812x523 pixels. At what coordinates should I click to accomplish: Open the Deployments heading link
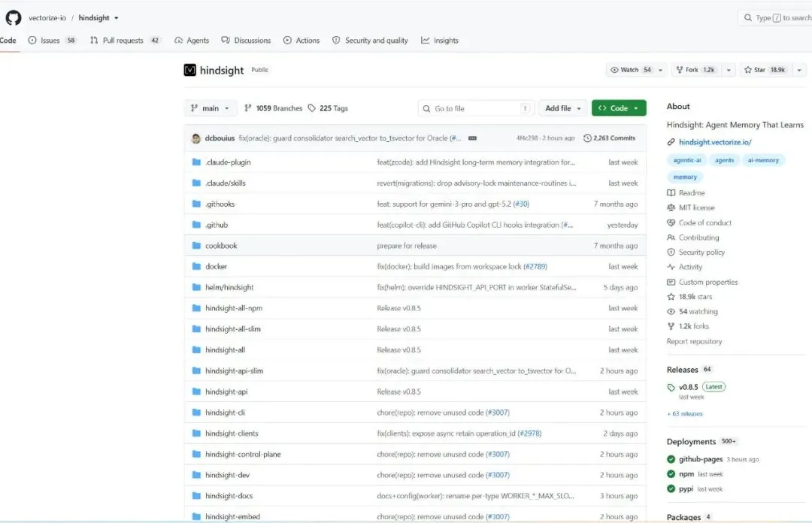(691, 442)
